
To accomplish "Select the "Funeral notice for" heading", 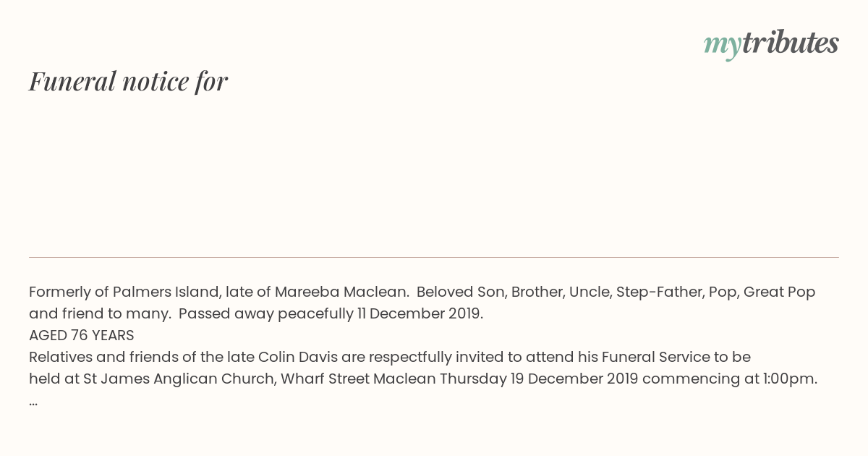I will (x=128, y=81).
